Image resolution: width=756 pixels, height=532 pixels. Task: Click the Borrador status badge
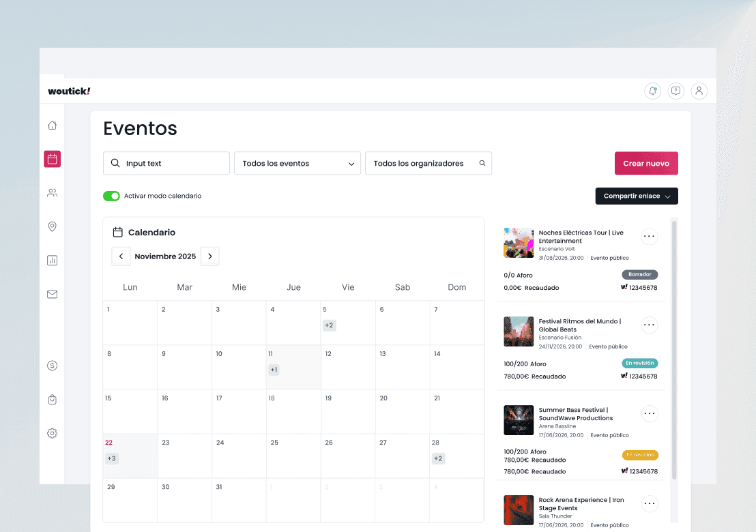pyautogui.click(x=640, y=275)
